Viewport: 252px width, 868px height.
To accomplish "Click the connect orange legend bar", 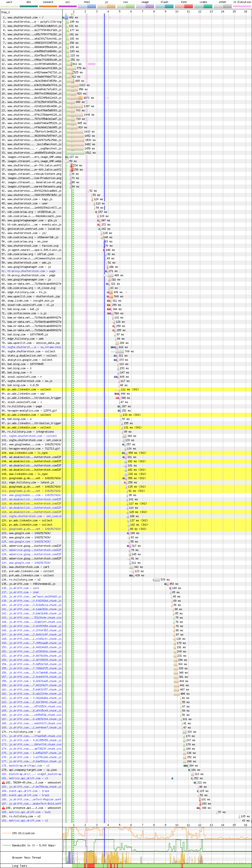I will coord(48,6).
